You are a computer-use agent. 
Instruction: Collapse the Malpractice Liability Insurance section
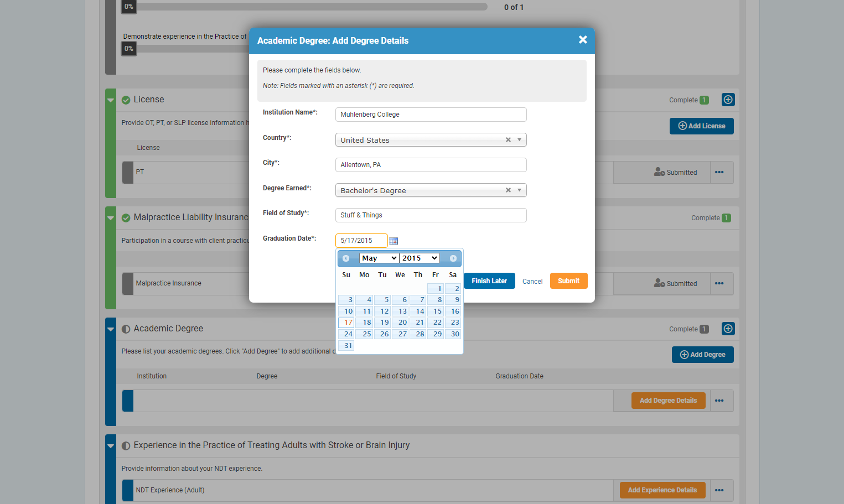tap(111, 218)
